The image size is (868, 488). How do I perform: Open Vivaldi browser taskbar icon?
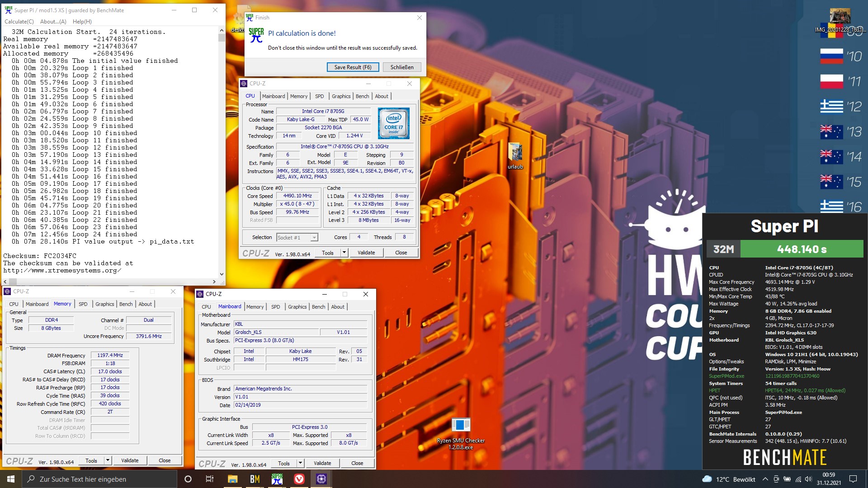pyautogui.click(x=299, y=479)
